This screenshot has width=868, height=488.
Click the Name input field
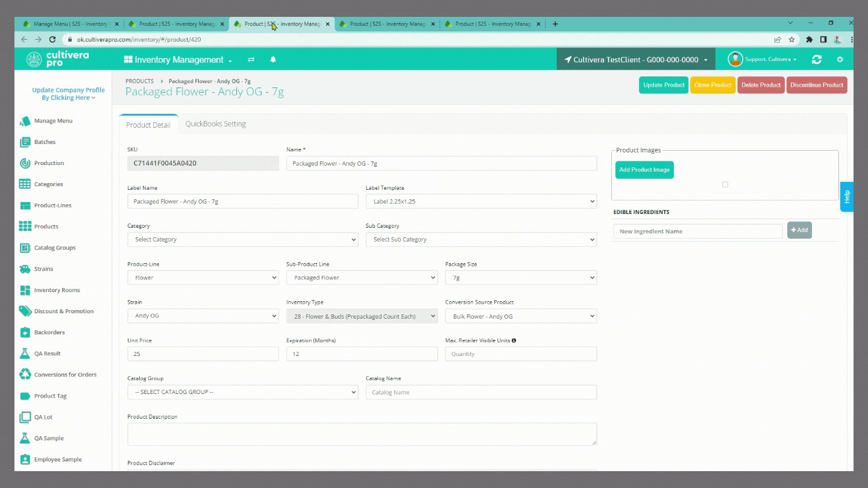tap(442, 163)
